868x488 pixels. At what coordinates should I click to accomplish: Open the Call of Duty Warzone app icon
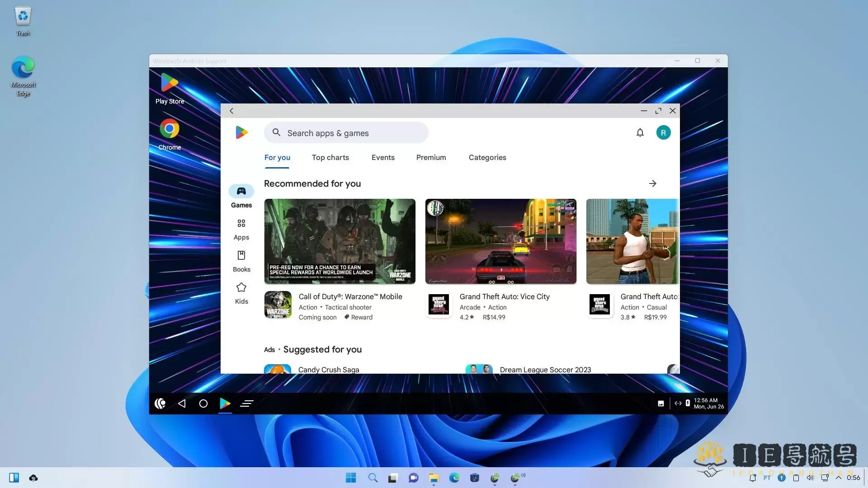point(278,305)
